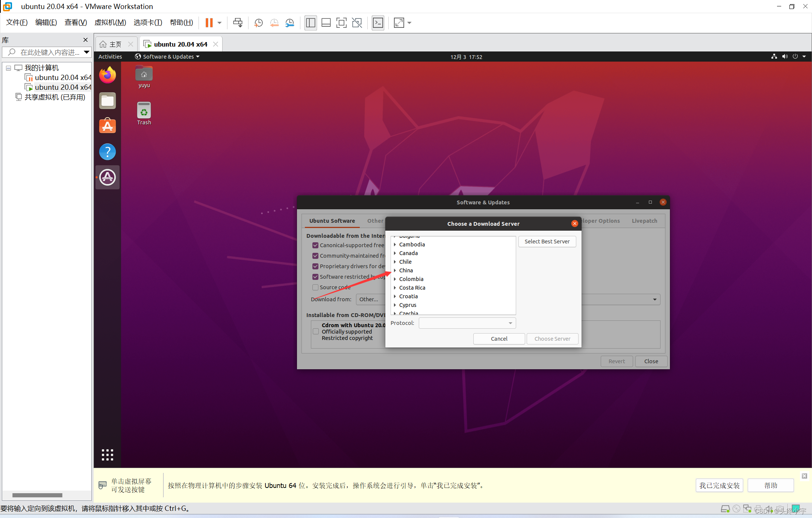
Task: Show Applications grid in the dock
Action: coord(108,455)
